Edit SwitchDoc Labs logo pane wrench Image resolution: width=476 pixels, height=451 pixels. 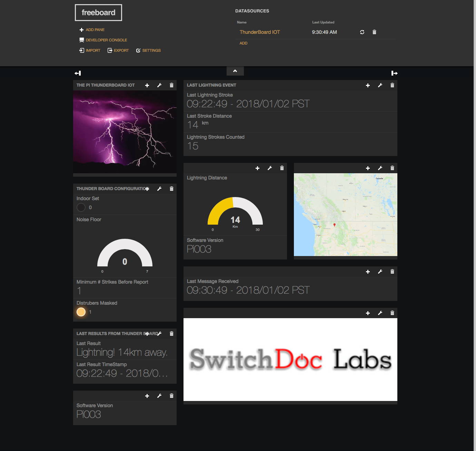[380, 313]
